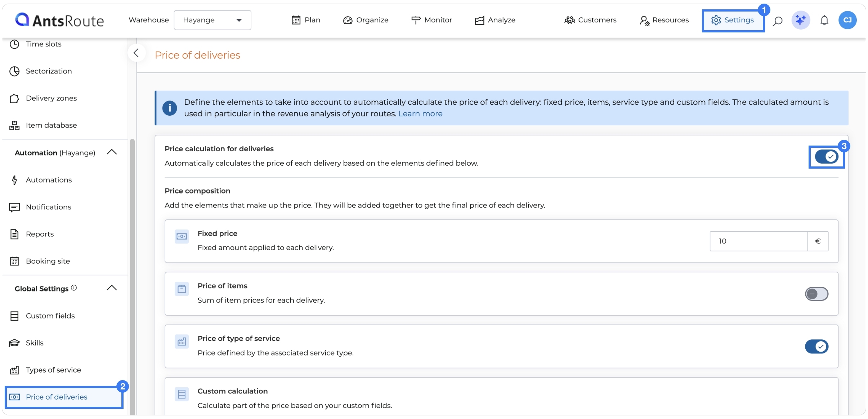Open the CJ user avatar
868x419 pixels.
[847, 20]
